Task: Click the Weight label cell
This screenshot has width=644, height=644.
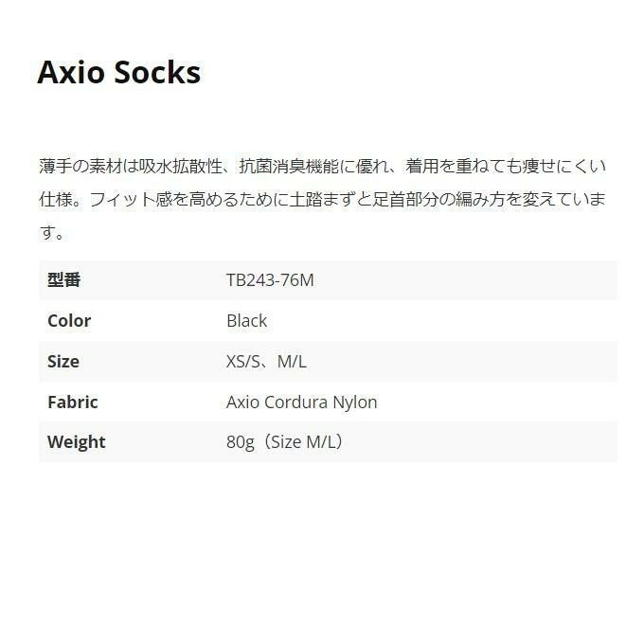Action: click(x=77, y=442)
